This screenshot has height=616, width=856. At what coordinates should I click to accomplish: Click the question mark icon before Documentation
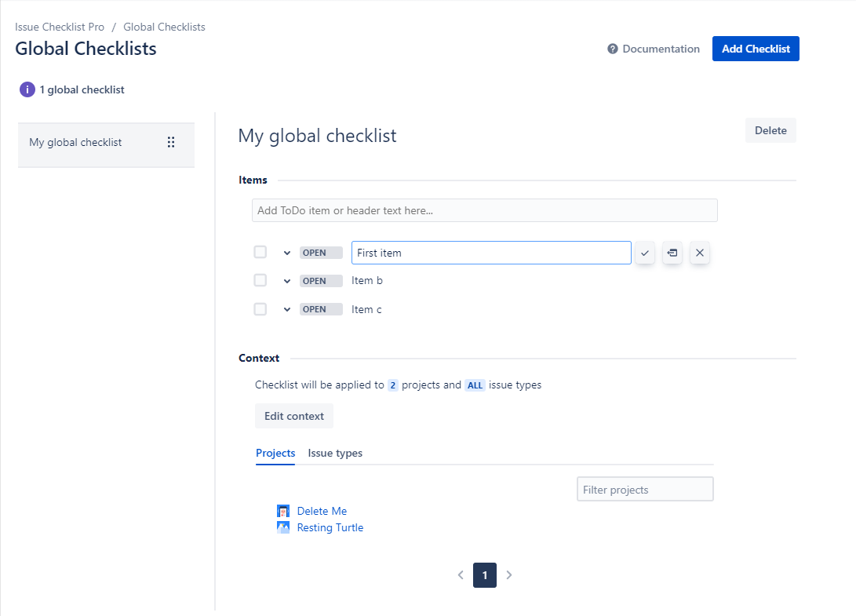click(611, 49)
